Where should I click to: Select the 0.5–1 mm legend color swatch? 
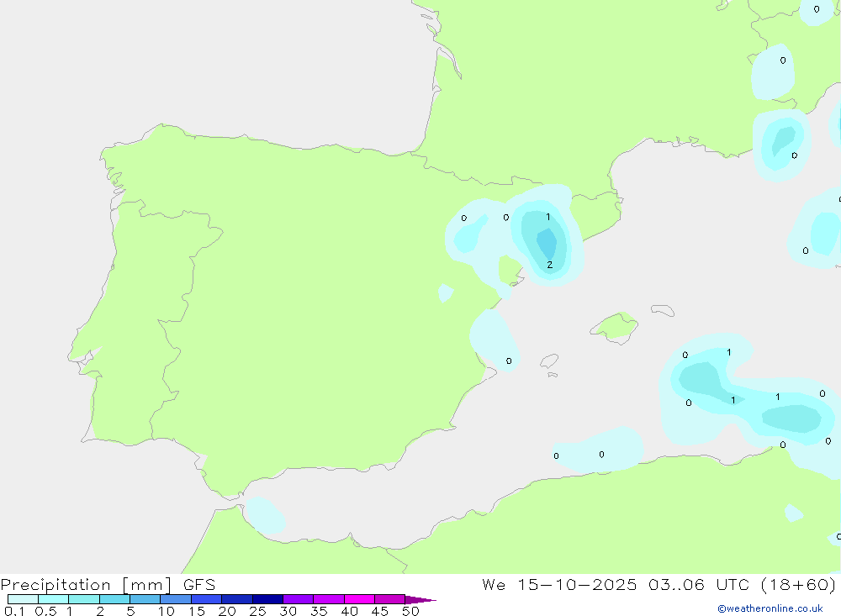[53, 599]
